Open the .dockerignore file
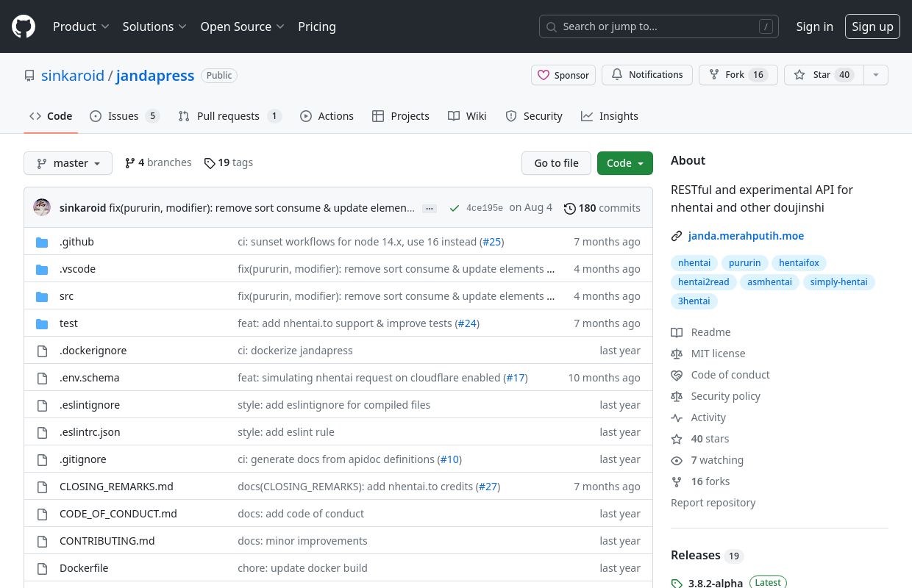The image size is (912, 588). pyautogui.click(x=93, y=351)
